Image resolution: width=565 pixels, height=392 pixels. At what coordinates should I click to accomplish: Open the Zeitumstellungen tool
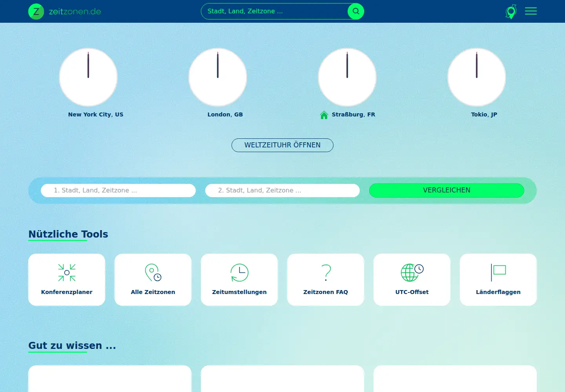coord(239,279)
